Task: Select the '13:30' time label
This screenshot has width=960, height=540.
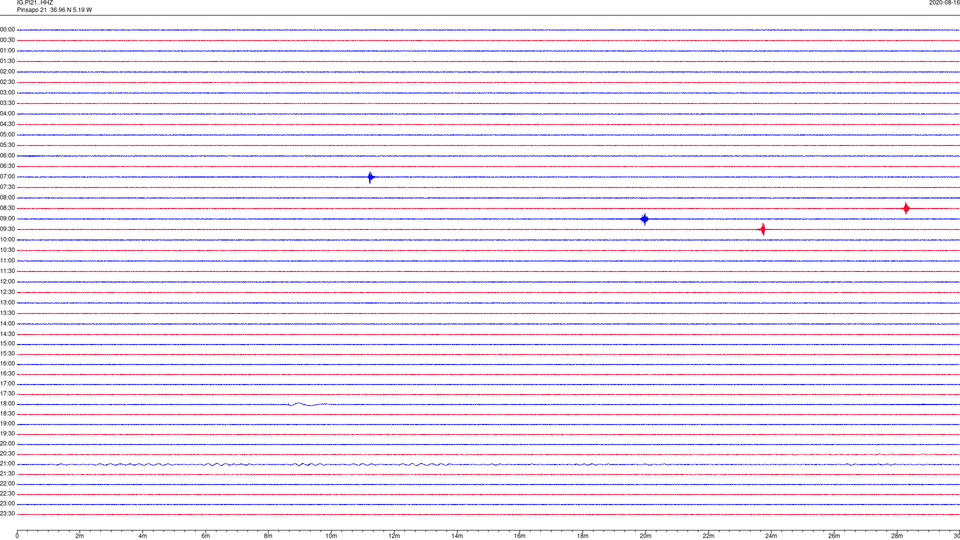Action: (7, 313)
